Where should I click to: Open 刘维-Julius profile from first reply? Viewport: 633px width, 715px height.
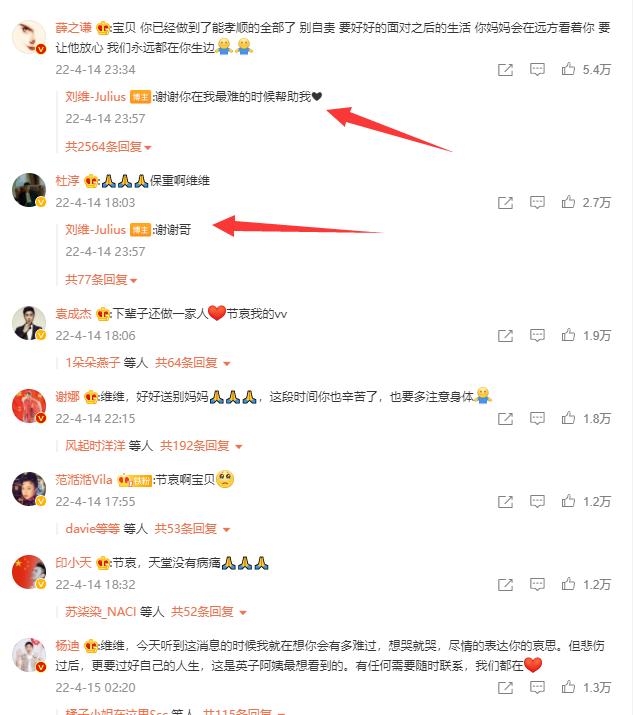[x=95, y=97]
